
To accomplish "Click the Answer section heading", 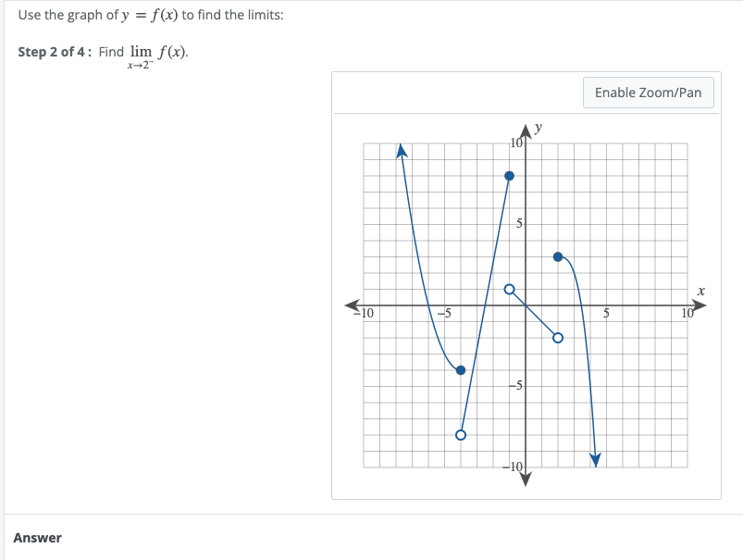I will tap(39, 538).
